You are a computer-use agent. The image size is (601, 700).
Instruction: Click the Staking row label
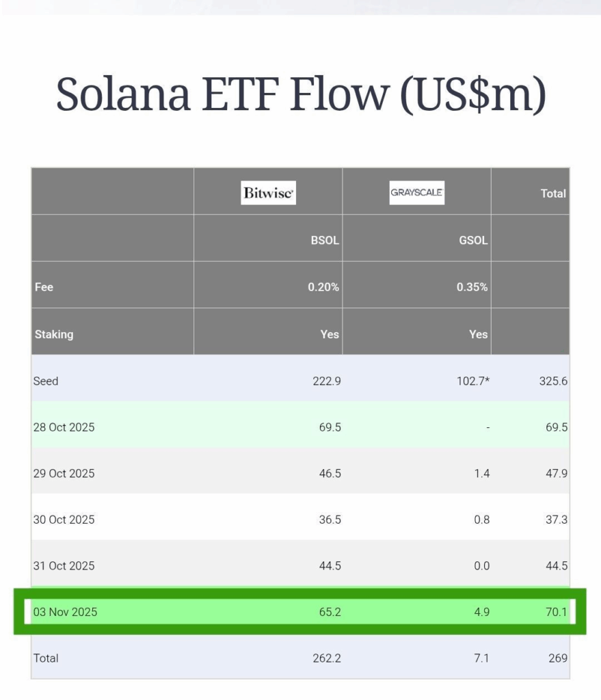tap(53, 334)
